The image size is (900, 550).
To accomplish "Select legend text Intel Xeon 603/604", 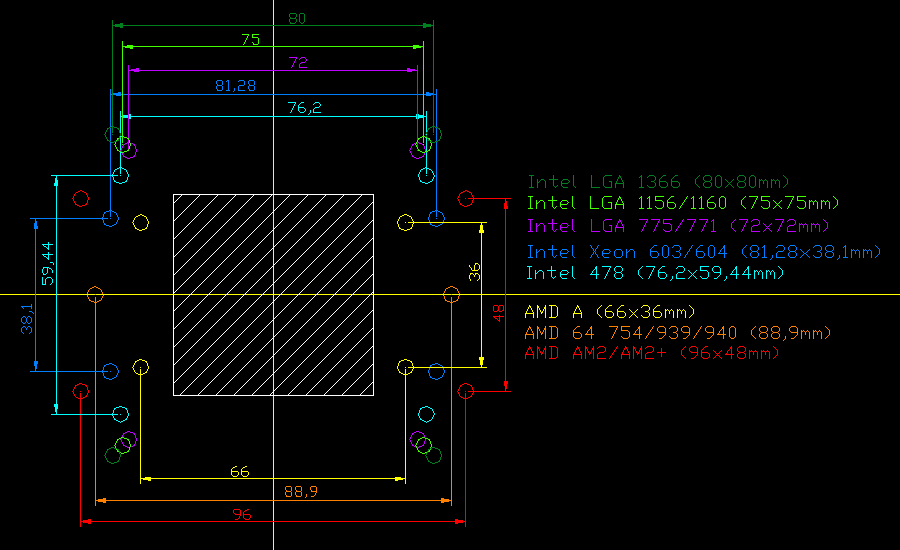I will coord(627,252).
